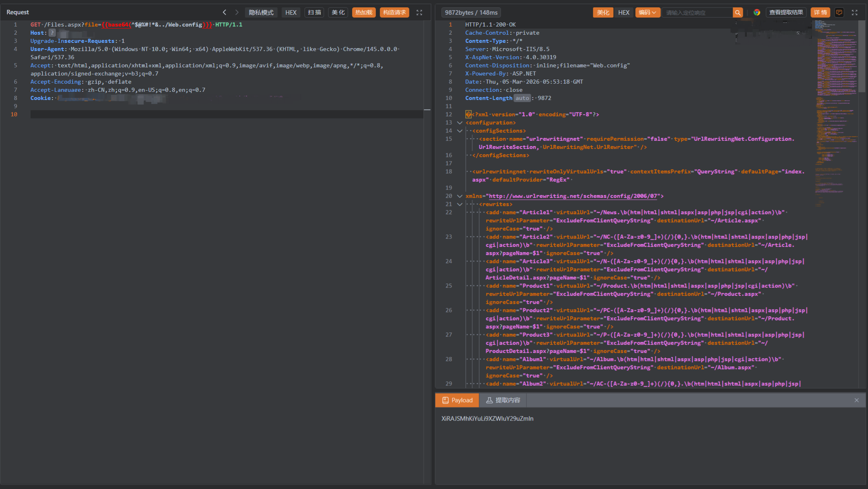Switch to the 提取内容 tab
This screenshot has height=489, width=868.
(503, 400)
